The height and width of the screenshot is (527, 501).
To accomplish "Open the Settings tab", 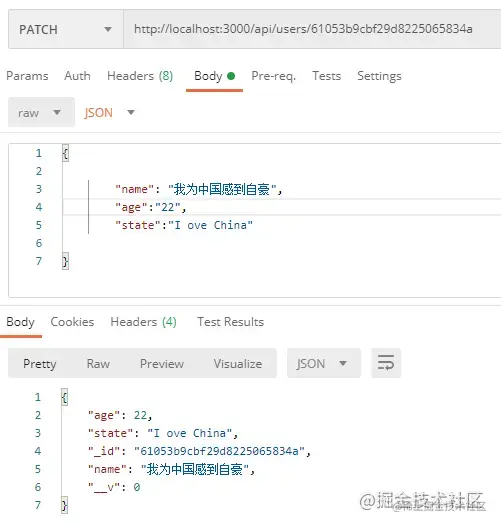I will pos(379,76).
